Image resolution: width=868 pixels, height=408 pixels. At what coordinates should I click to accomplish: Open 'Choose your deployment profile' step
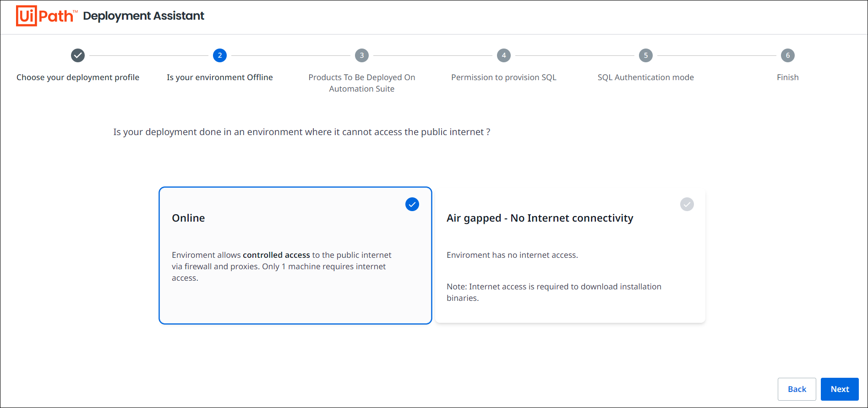(x=78, y=77)
